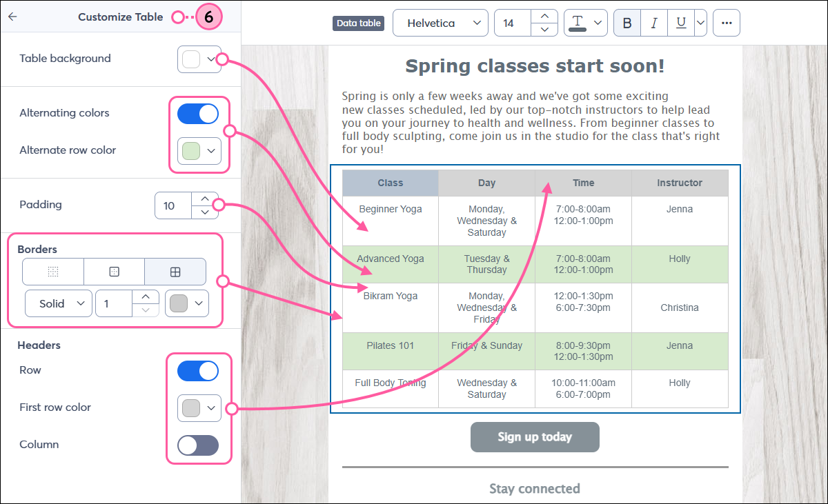The image size is (828, 504).
Task: Open Table background color dropdown
Action: (199, 59)
